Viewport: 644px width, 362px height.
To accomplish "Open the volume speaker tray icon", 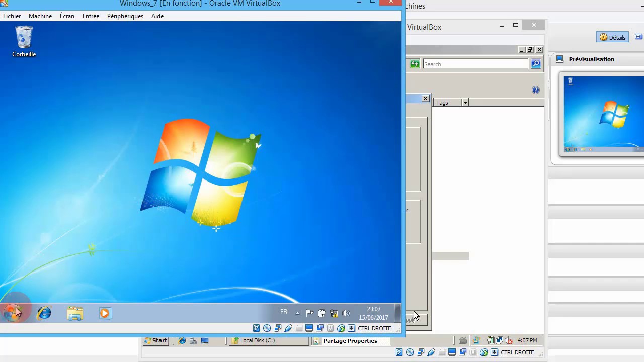I will (346, 313).
